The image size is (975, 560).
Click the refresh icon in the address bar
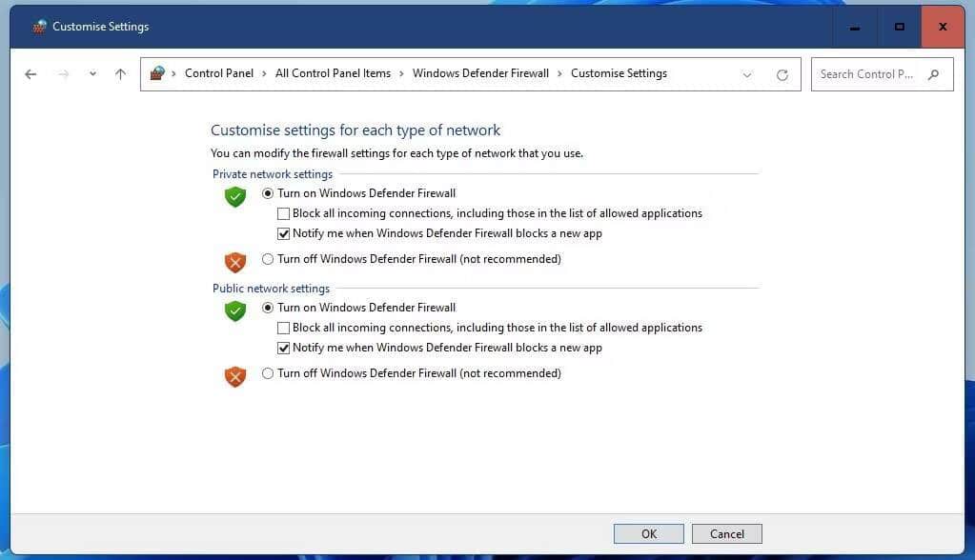point(782,73)
